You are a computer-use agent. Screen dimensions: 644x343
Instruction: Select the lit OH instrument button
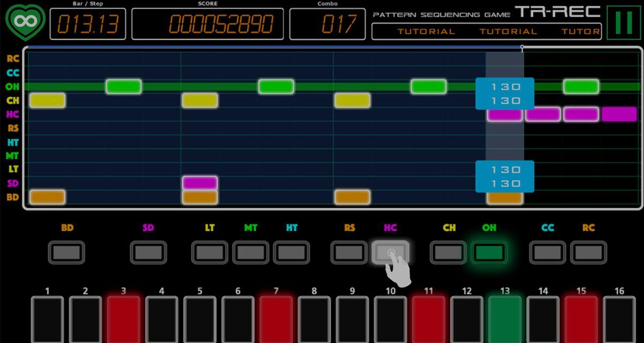[489, 252]
